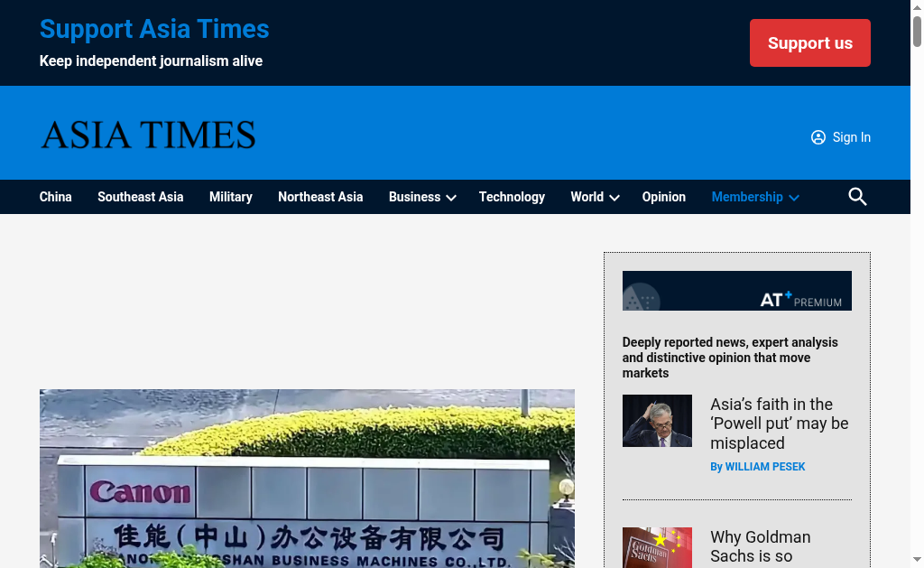View author William Pesek's page
Viewport: 924px width, 568px height.
point(757,467)
